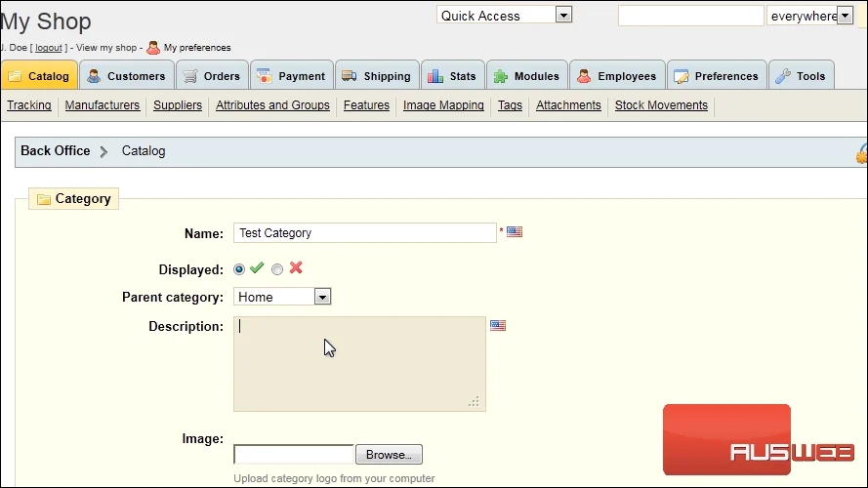Click the Catalog breadcrumb text

[144, 151]
